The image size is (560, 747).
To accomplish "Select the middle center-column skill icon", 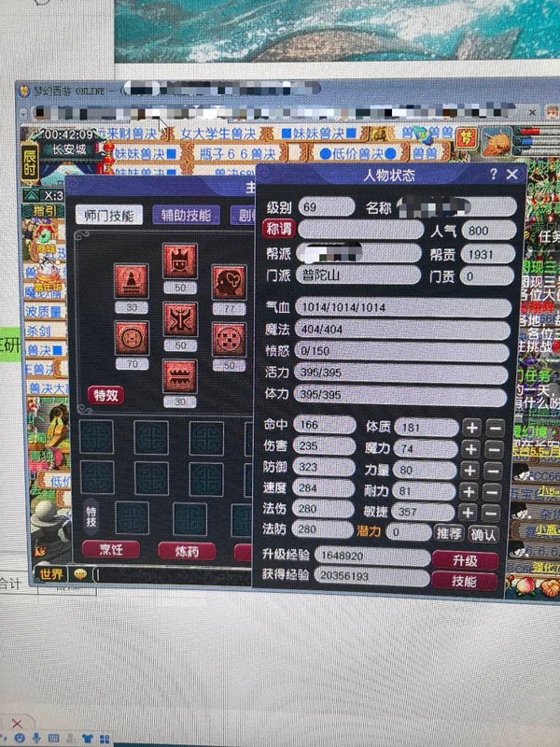I will click(180, 318).
